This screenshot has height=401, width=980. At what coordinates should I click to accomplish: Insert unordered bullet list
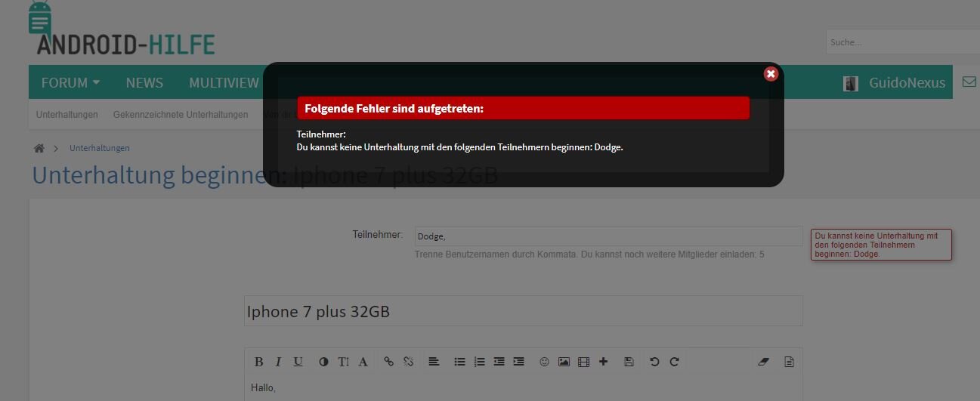tap(459, 362)
